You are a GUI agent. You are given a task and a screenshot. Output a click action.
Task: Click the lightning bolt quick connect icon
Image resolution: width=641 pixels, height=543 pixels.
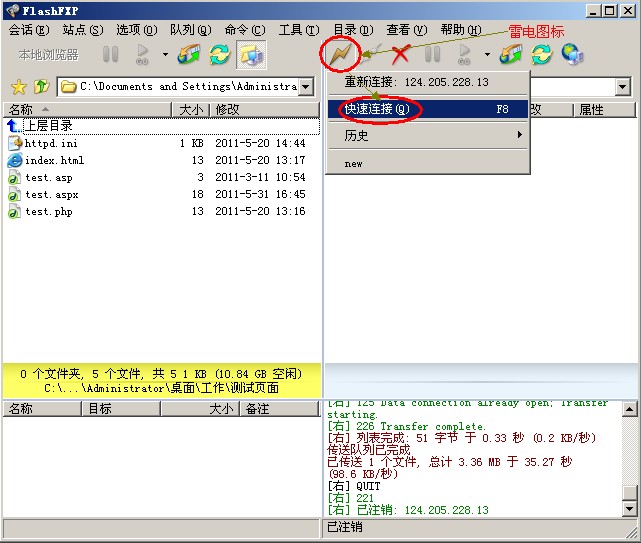[340, 54]
